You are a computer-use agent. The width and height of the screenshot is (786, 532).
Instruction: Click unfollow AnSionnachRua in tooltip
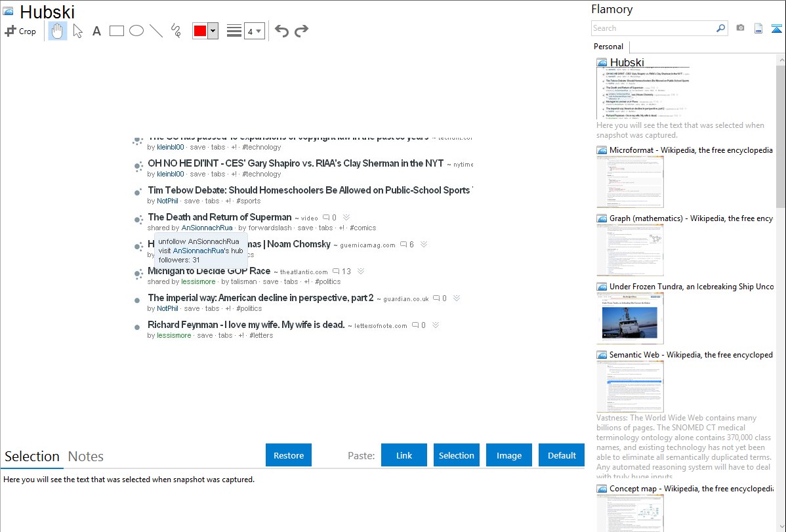click(199, 241)
